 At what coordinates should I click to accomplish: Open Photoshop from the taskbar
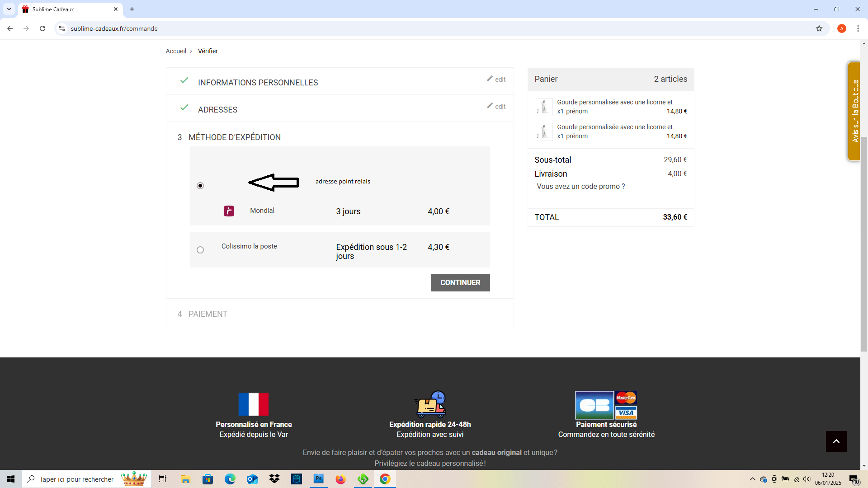coord(319,479)
